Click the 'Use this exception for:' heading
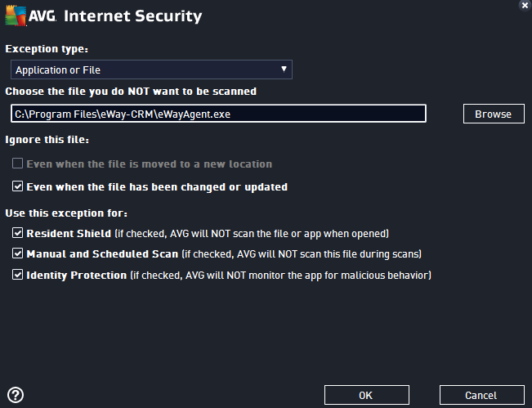532x408 pixels. (x=66, y=213)
